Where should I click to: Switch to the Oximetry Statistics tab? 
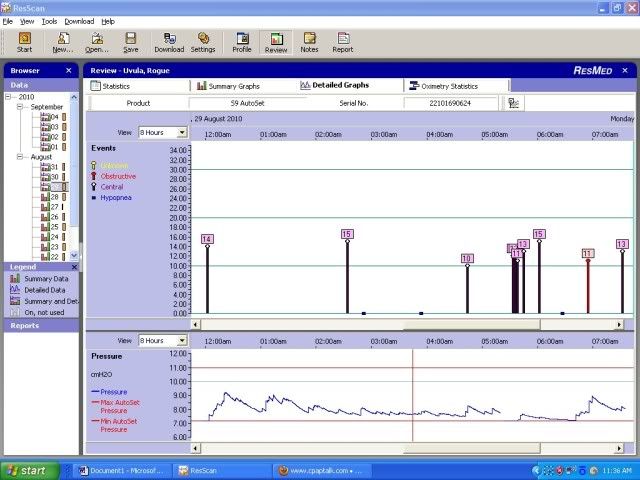tap(448, 86)
